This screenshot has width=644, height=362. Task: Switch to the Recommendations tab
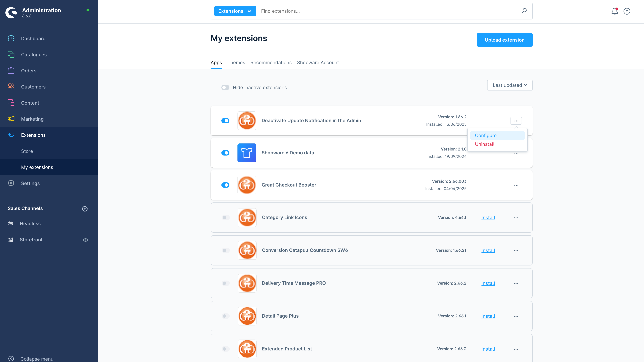(x=271, y=63)
